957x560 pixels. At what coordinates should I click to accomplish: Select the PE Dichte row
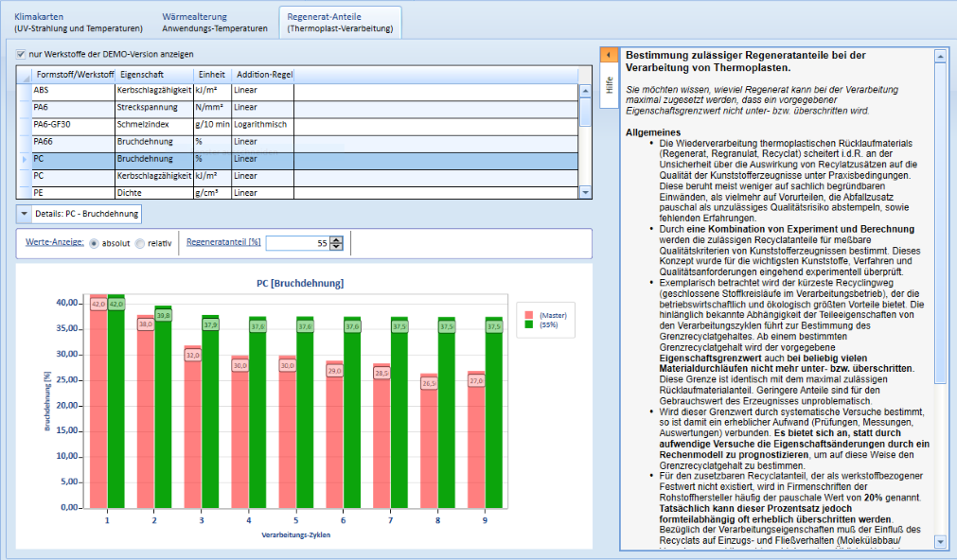point(298,193)
